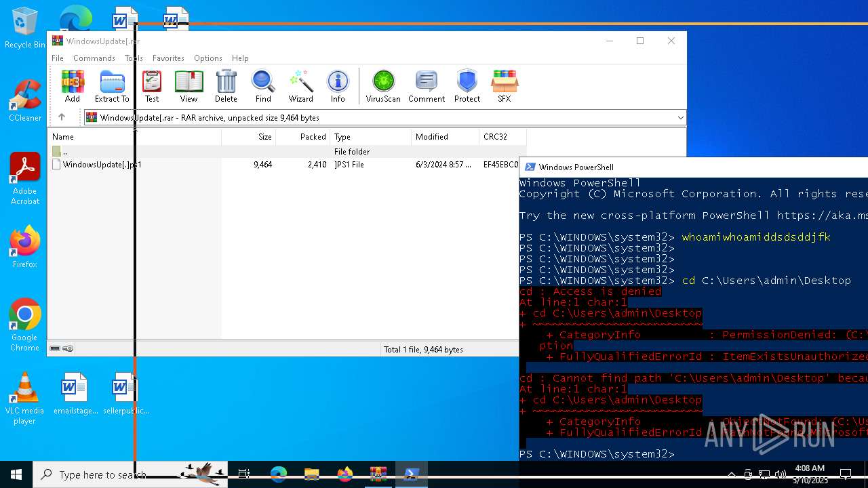
Task: Add an archive Comment
Action: click(427, 86)
